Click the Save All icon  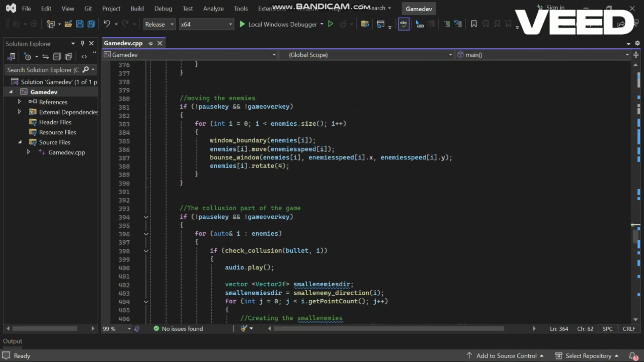[91, 24]
